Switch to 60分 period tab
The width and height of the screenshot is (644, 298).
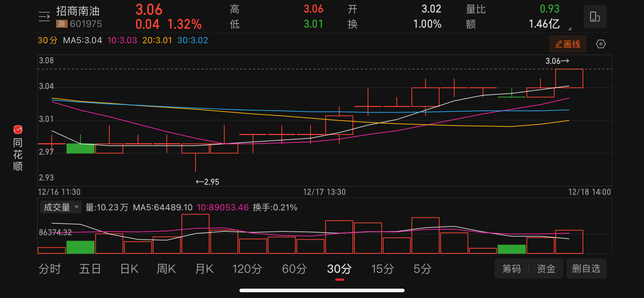294,269
